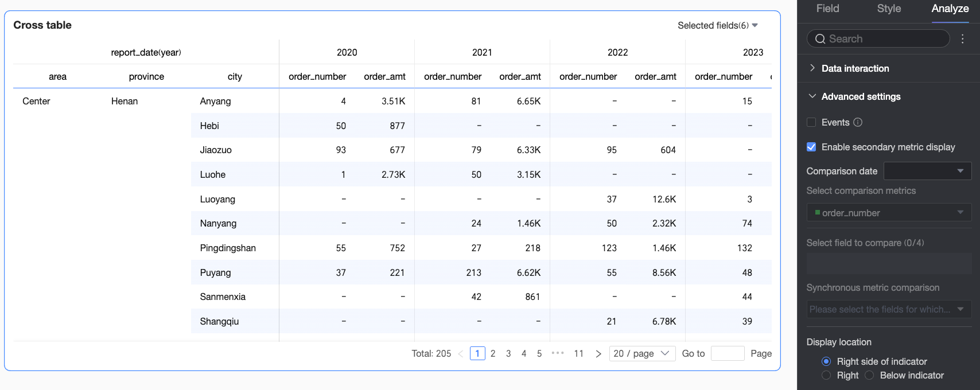Open the 20 / page size dropdown

pos(641,353)
